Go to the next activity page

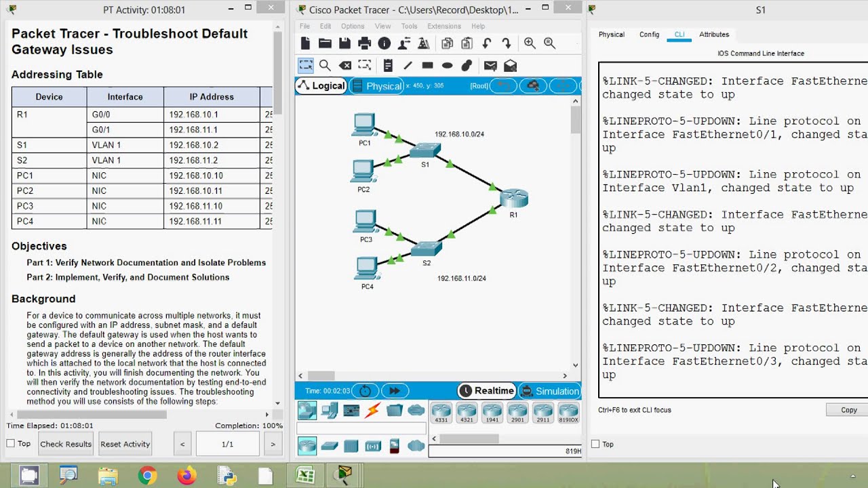(x=273, y=444)
